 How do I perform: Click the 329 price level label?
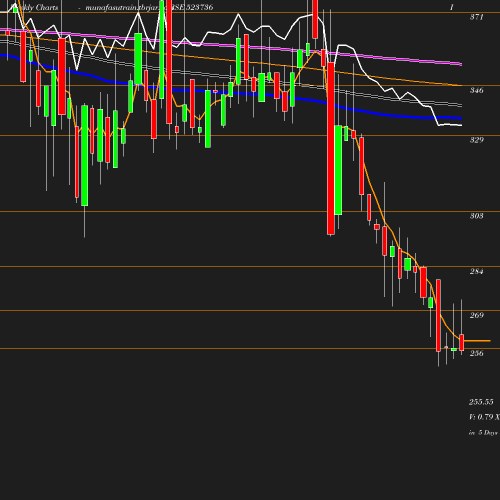(x=476, y=140)
